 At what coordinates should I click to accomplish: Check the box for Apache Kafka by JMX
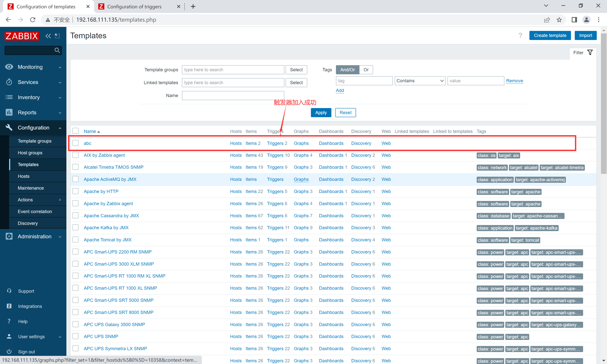[75, 227]
